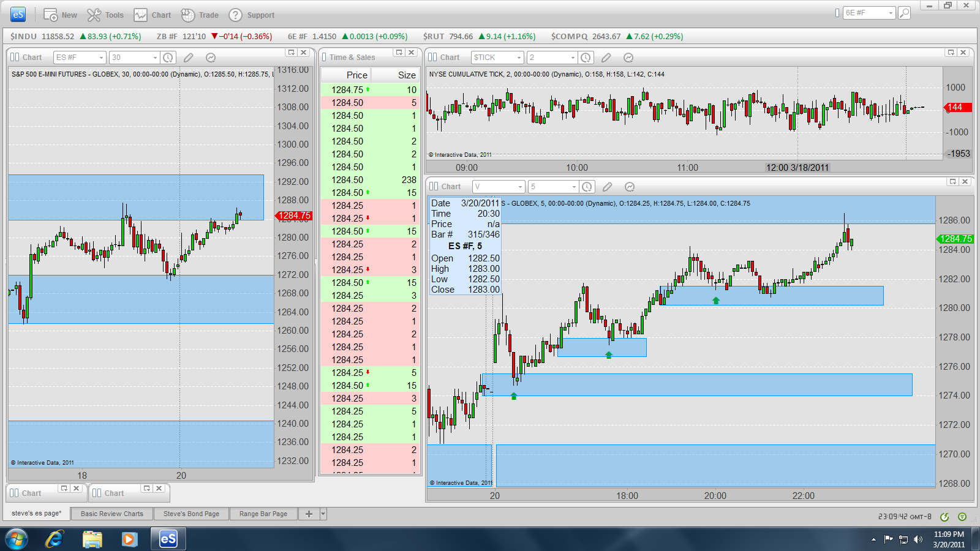The image size is (980, 551).
Task: Expand the V symbol dropdown in lower chart
Action: pos(521,187)
